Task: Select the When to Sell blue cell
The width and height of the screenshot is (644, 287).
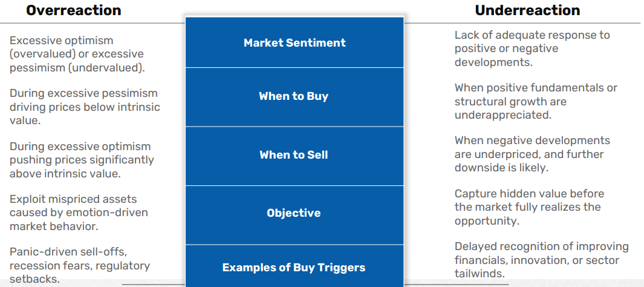Action: pyautogui.click(x=294, y=155)
